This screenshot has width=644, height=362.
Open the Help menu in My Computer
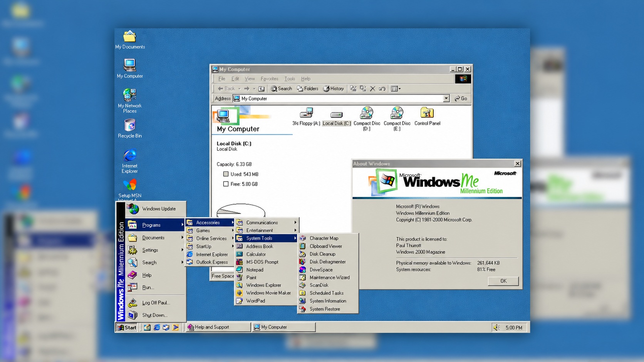[306, 79]
